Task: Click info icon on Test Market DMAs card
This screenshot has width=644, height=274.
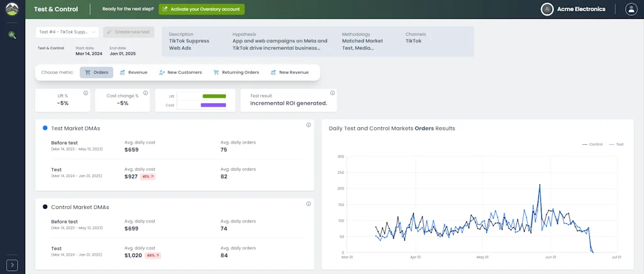Action: coord(308,125)
